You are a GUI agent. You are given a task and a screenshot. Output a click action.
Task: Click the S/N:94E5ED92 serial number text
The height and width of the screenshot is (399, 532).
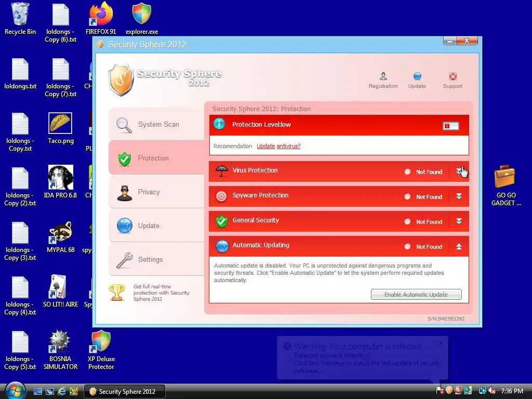pos(446,318)
